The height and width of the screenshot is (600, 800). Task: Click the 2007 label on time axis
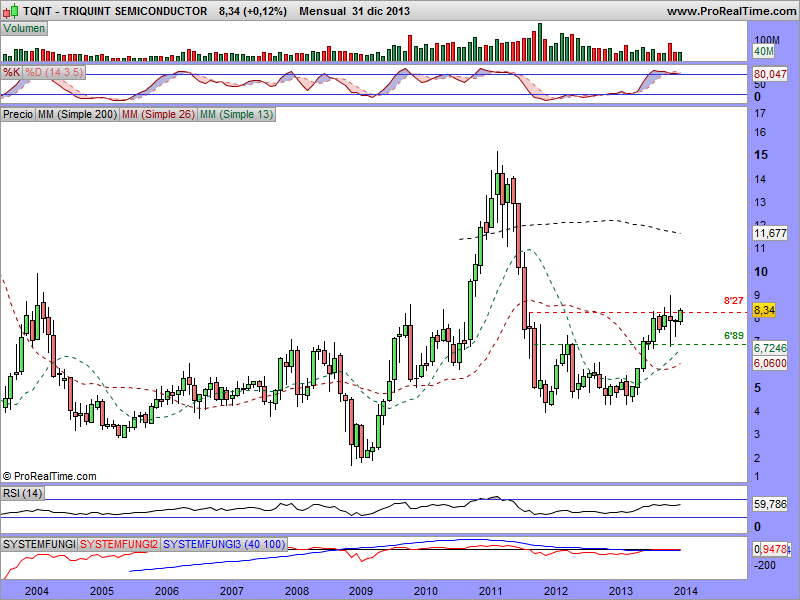coord(232,591)
